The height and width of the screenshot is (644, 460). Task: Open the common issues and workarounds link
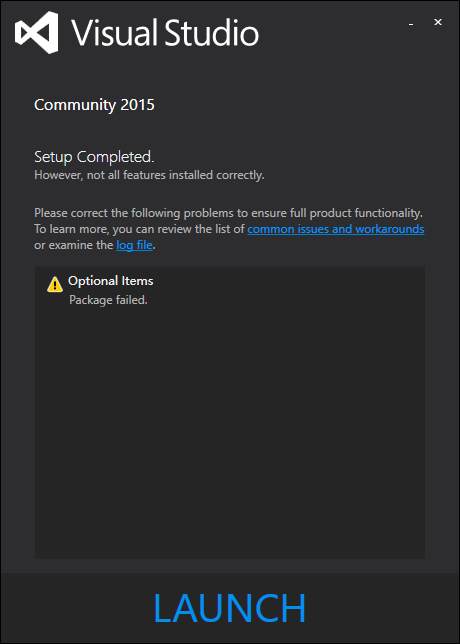(x=336, y=229)
